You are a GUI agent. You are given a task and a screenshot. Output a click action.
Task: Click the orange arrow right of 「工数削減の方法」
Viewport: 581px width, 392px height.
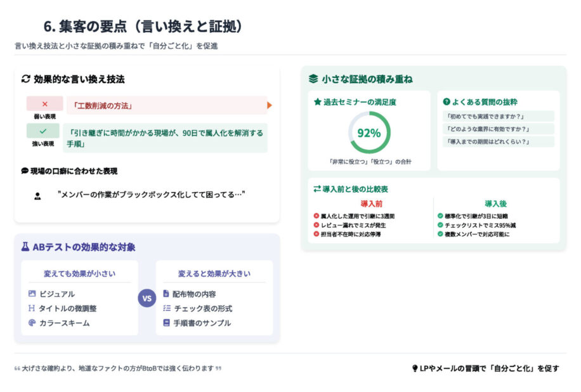click(x=270, y=105)
